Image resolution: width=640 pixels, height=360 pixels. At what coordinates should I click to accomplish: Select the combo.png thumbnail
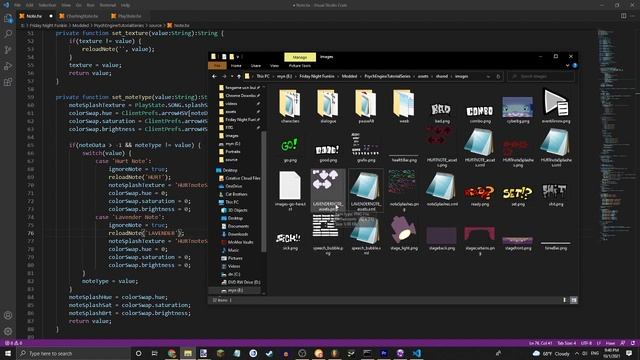pyautogui.click(x=480, y=112)
